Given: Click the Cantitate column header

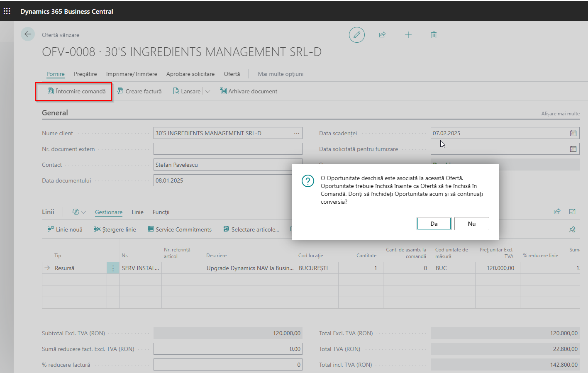Looking at the screenshot, I should pos(366,256).
